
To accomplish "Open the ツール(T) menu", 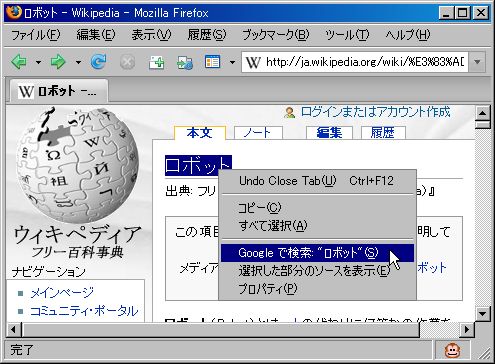I will point(347,35).
